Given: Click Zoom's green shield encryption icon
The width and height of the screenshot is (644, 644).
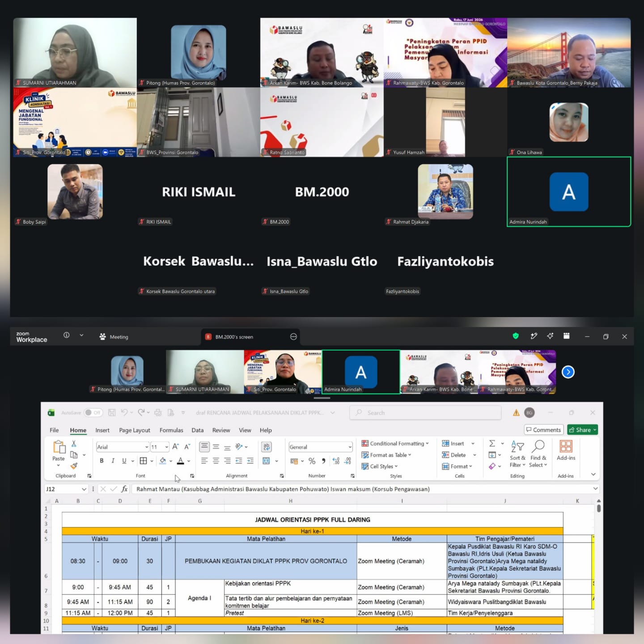Looking at the screenshot, I should (516, 336).
